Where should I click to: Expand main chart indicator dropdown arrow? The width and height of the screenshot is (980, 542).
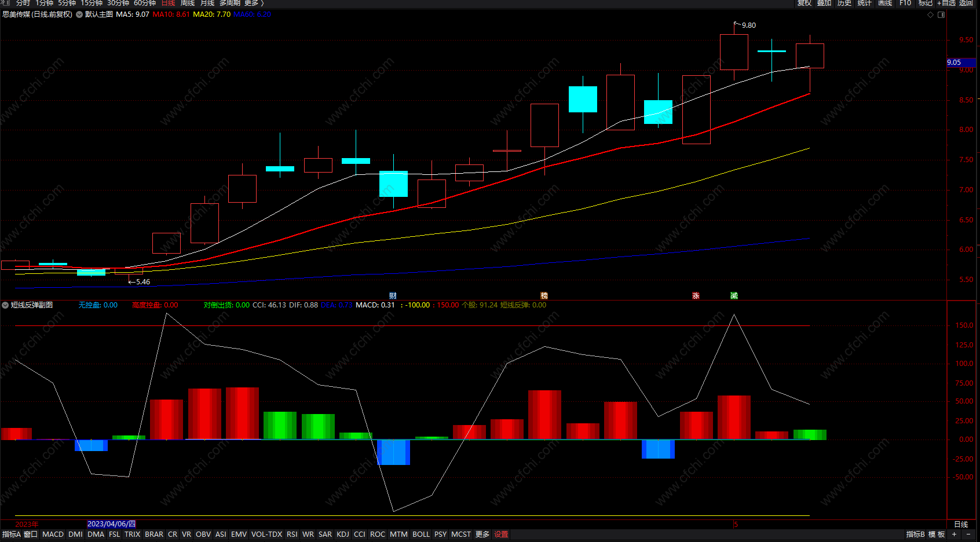tap(79, 14)
